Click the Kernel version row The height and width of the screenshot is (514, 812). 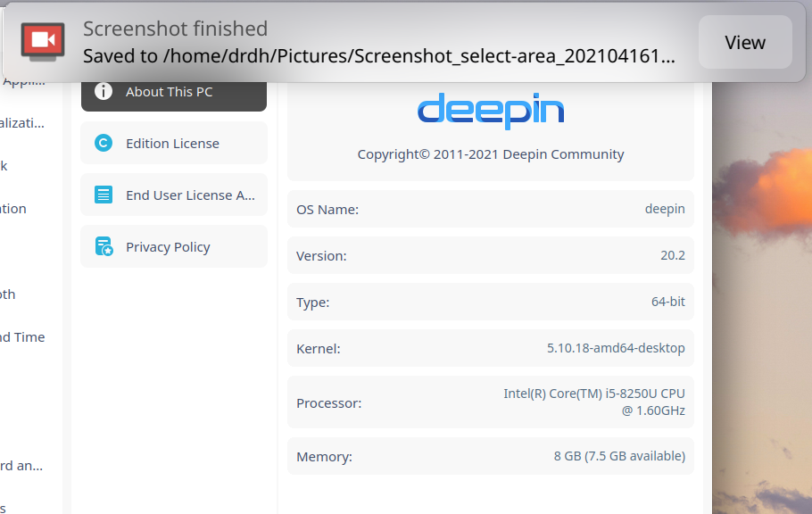(490, 349)
